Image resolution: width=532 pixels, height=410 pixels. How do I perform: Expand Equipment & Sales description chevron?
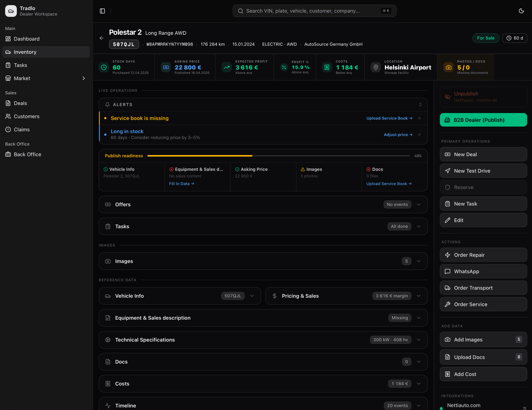click(x=419, y=318)
